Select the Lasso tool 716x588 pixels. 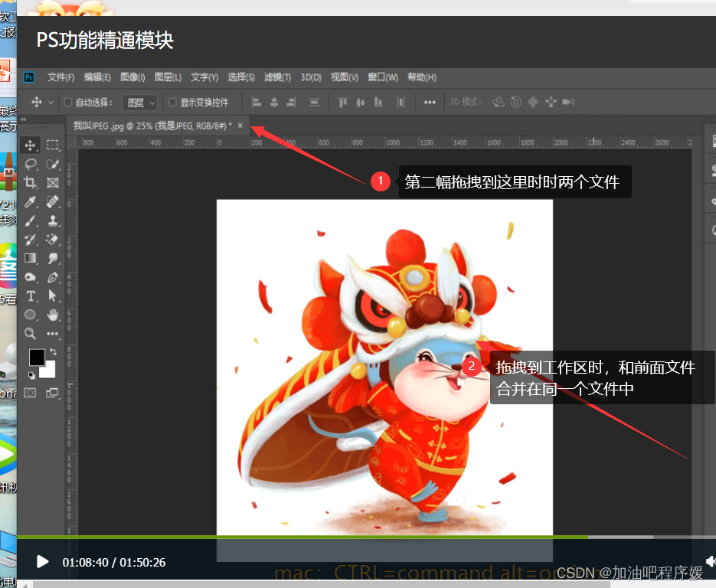[30, 164]
